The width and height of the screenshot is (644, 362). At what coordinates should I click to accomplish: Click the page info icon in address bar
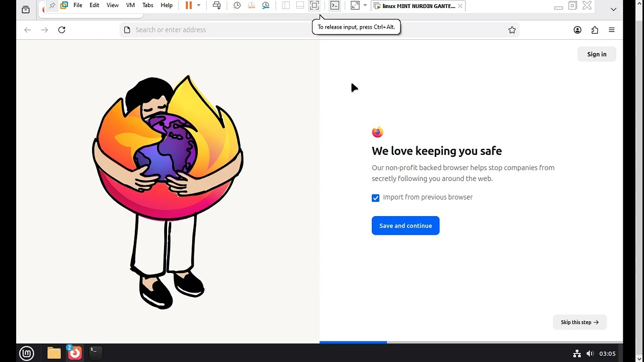(127, 30)
